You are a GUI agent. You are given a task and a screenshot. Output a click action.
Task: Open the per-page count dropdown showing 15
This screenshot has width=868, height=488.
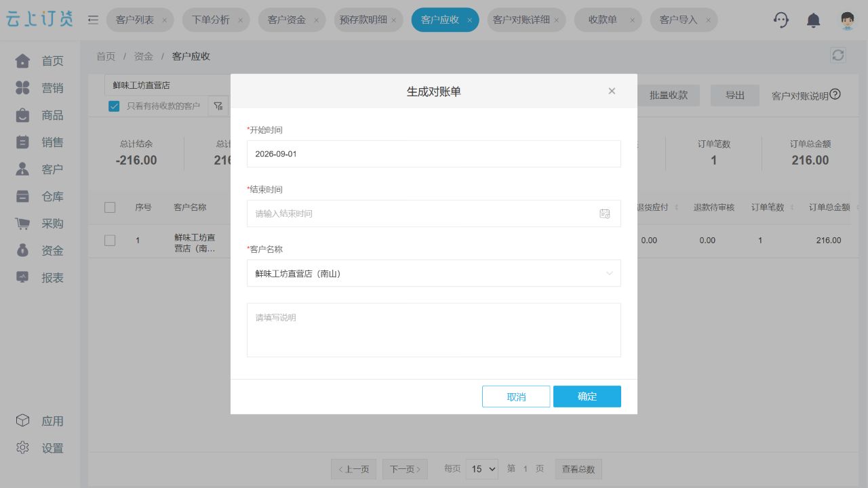tap(482, 469)
